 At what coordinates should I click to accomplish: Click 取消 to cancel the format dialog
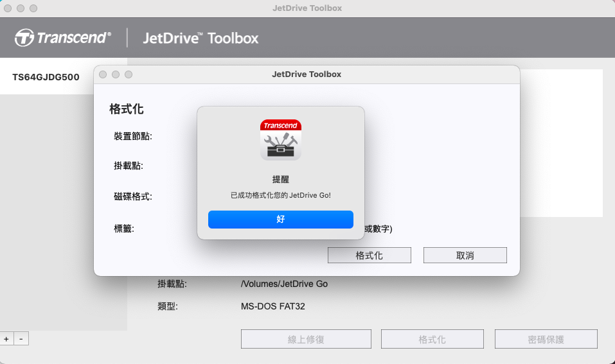(465, 255)
